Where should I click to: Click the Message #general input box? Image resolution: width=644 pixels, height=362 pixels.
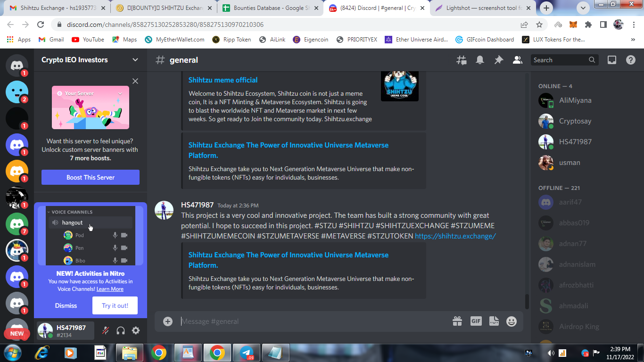coord(311,321)
